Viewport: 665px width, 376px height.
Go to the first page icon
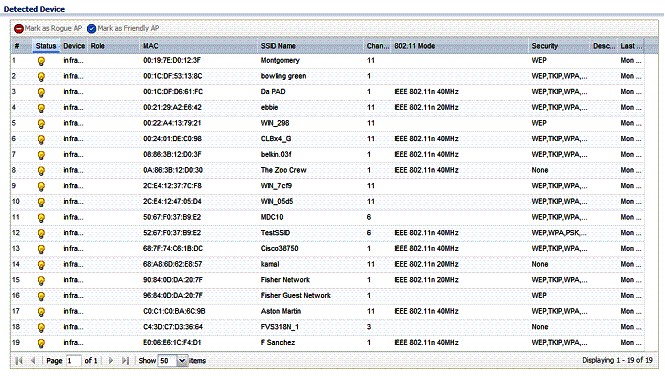click(19, 361)
